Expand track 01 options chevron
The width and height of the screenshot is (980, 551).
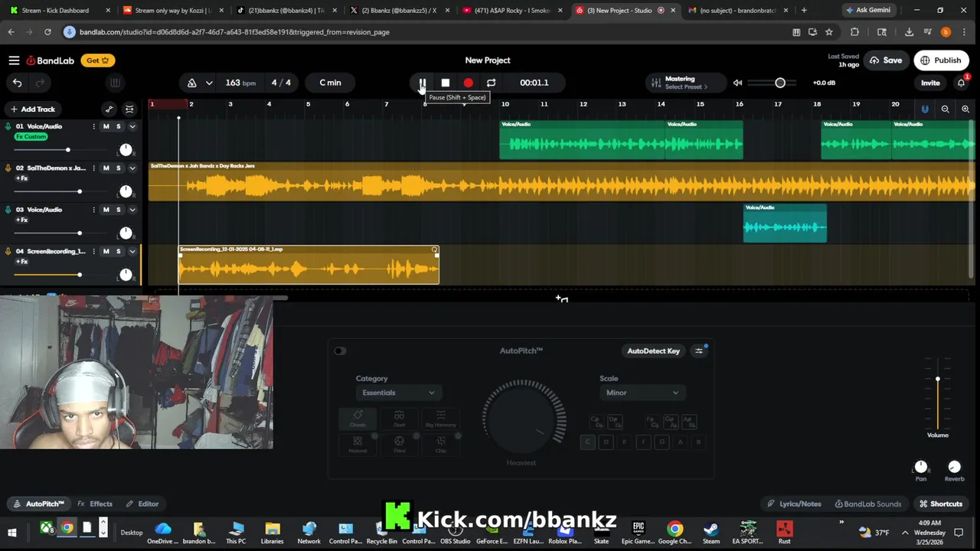[132, 126]
